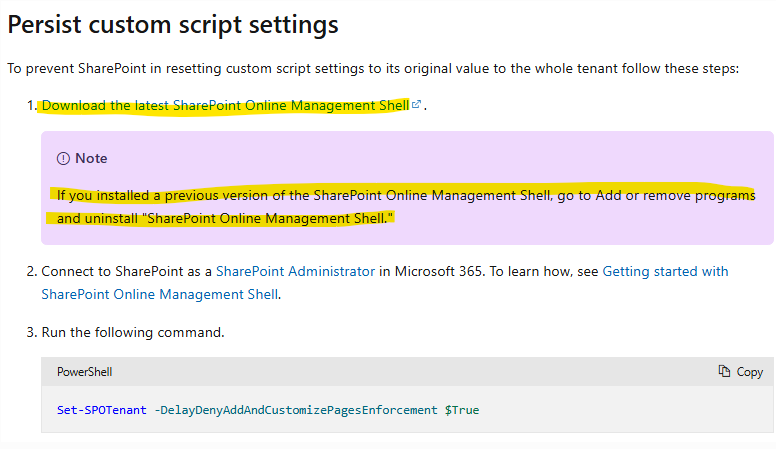The width and height of the screenshot is (776, 449).
Task: Open the Download latest SharePoint Online Management Shell link
Action: point(225,105)
